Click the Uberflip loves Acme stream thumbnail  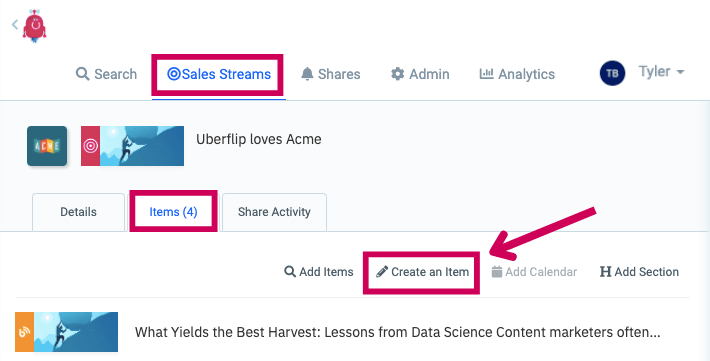coord(132,146)
